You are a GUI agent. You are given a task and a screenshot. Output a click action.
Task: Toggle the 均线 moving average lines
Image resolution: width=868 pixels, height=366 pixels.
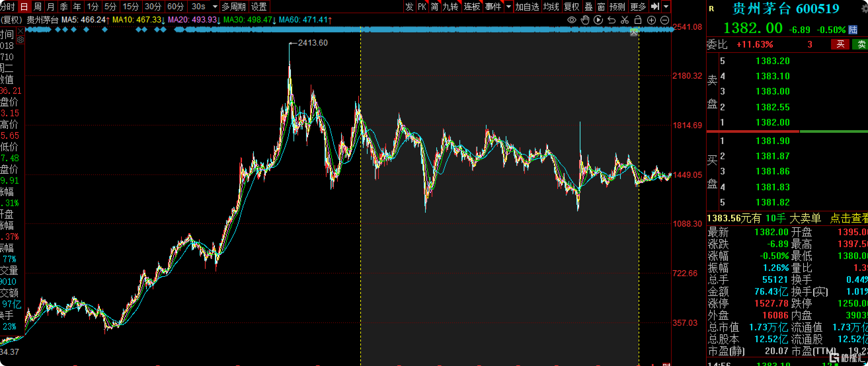pyautogui.click(x=551, y=6)
